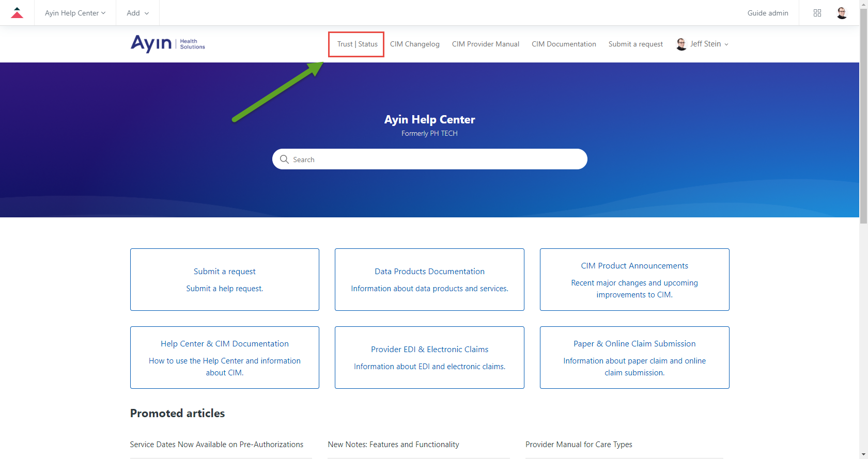Screen dimensions: 868x459
Task: Expand the Ayin Help Center dropdown
Action: pyautogui.click(x=75, y=13)
